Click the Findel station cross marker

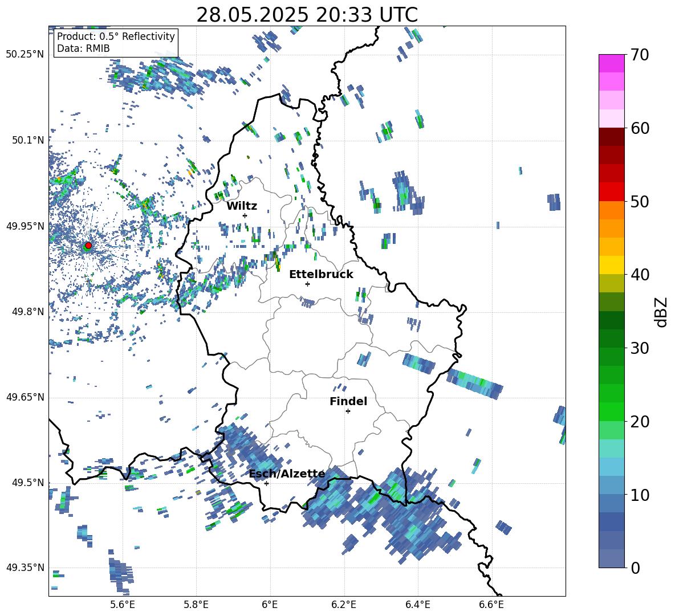[348, 411]
